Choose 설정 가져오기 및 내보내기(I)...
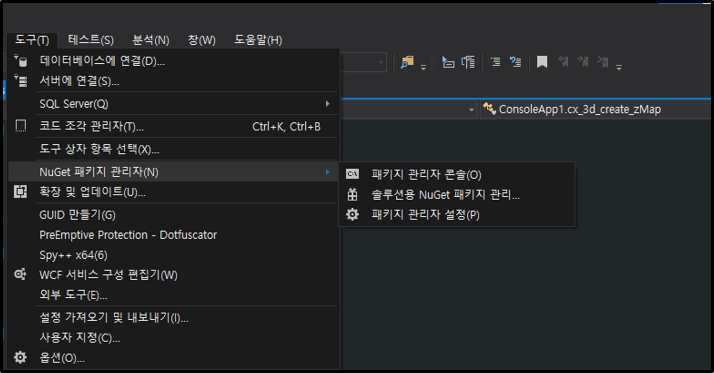Image resolution: width=714 pixels, height=373 pixels. click(x=173, y=317)
